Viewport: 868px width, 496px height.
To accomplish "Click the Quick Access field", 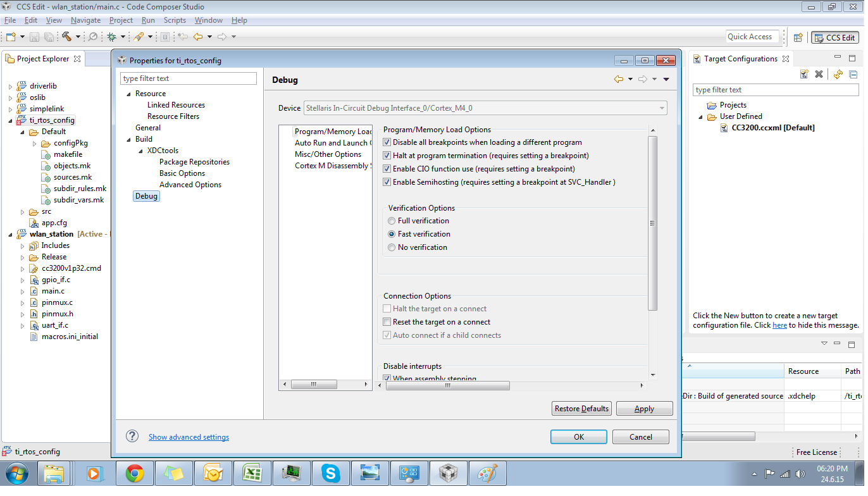I will tap(753, 37).
